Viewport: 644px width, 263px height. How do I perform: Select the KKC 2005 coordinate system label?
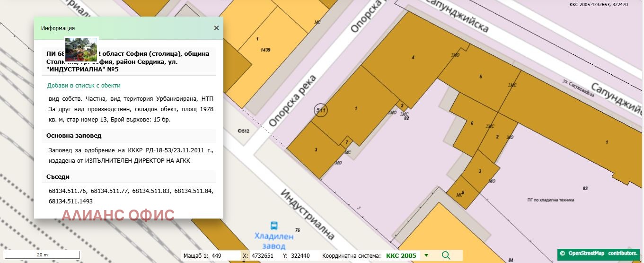pyautogui.click(x=401, y=255)
